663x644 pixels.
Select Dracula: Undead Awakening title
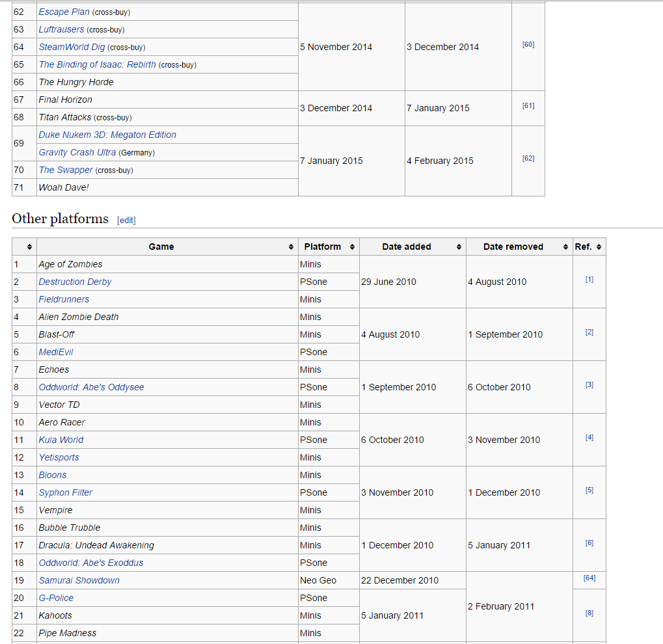[96, 545]
